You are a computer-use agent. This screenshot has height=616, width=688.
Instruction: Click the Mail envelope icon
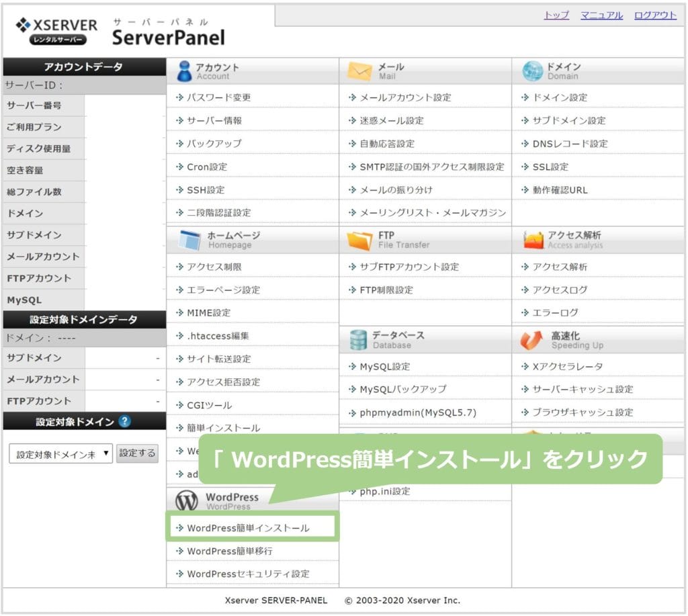359,71
